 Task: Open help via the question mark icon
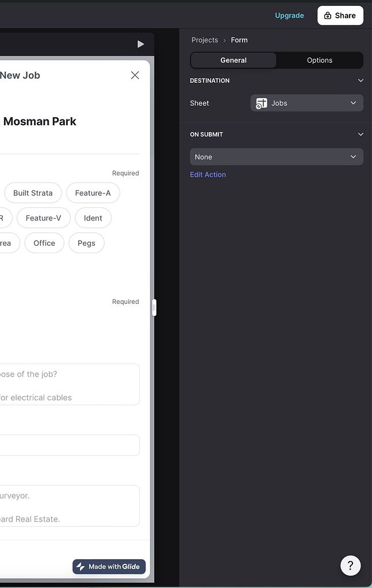click(351, 566)
